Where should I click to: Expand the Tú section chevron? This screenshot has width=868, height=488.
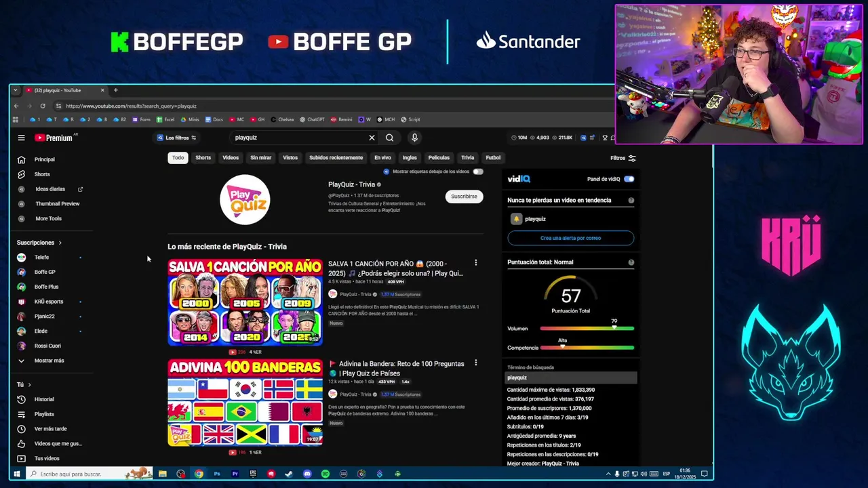point(29,385)
